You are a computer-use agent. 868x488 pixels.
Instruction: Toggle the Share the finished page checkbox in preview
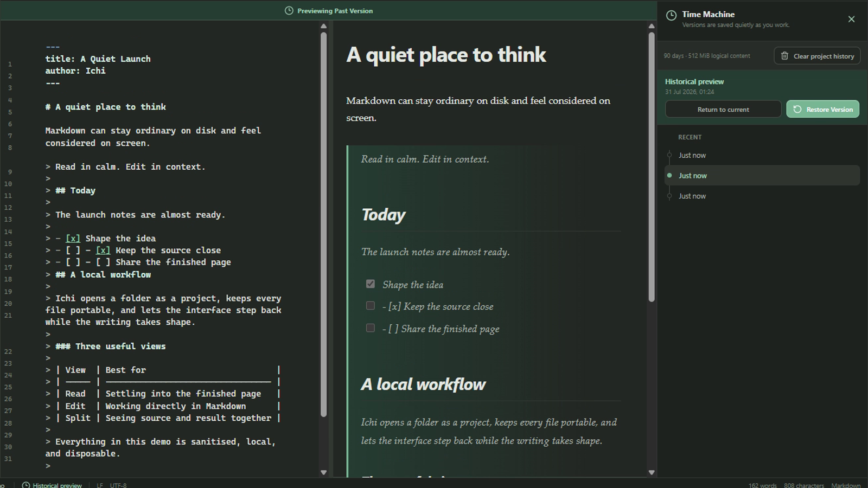[371, 328]
